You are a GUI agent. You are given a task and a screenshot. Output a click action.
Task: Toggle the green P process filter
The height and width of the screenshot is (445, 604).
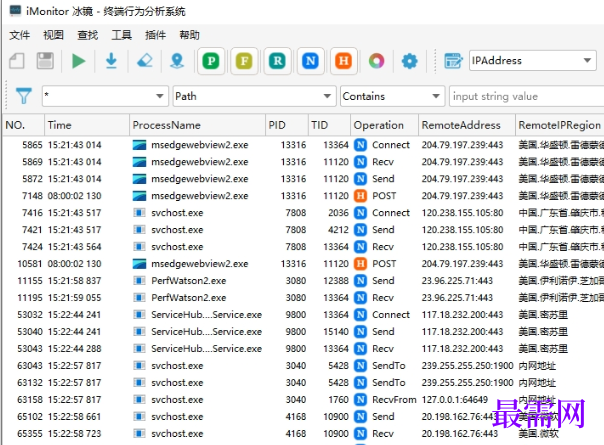pos(211,61)
